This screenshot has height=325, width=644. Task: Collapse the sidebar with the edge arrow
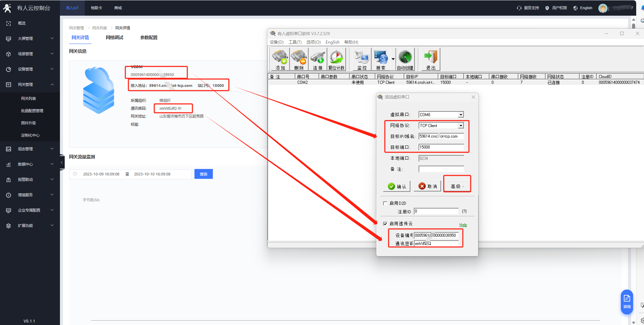(62, 162)
